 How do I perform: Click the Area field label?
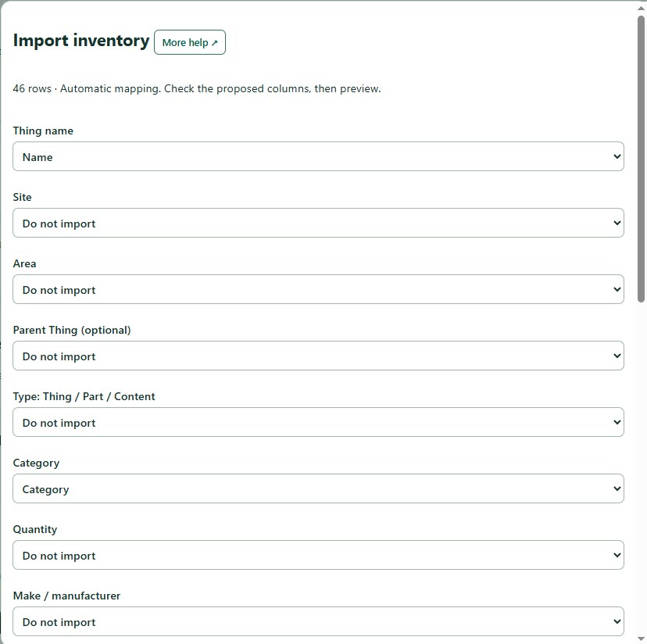[x=24, y=264]
